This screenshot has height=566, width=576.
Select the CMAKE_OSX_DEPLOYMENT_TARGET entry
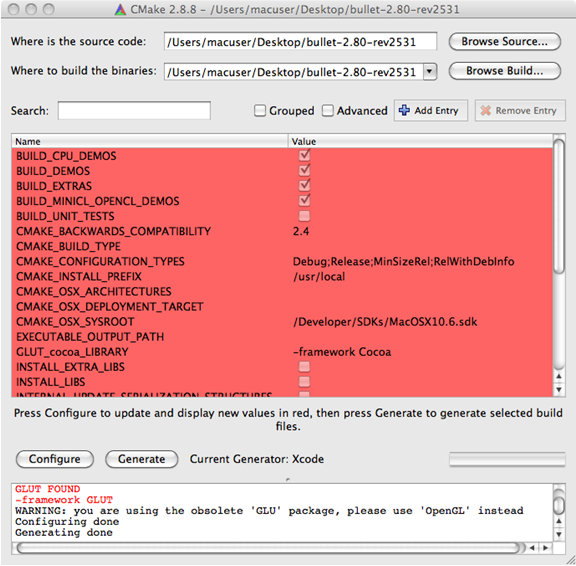click(x=109, y=306)
